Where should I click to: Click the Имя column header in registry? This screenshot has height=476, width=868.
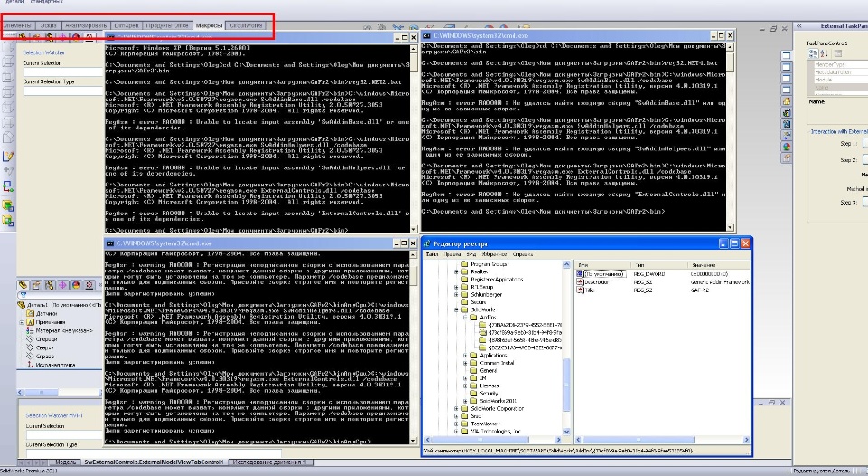tap(603, 265)
